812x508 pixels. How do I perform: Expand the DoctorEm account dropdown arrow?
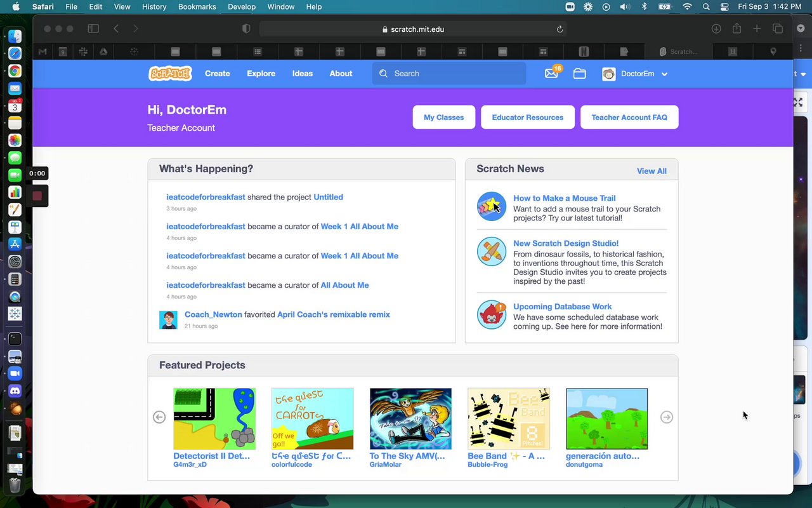click(664, 74)
